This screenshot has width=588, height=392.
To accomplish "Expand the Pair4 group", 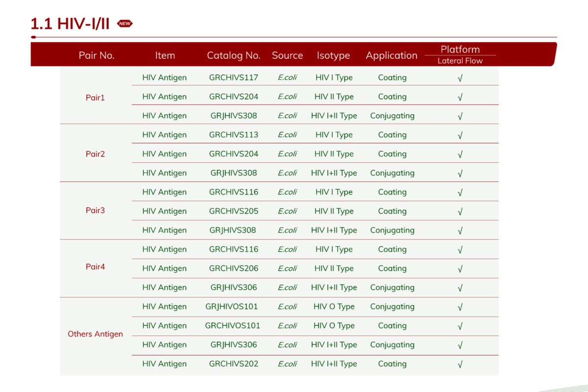I will tap(96, 267).
